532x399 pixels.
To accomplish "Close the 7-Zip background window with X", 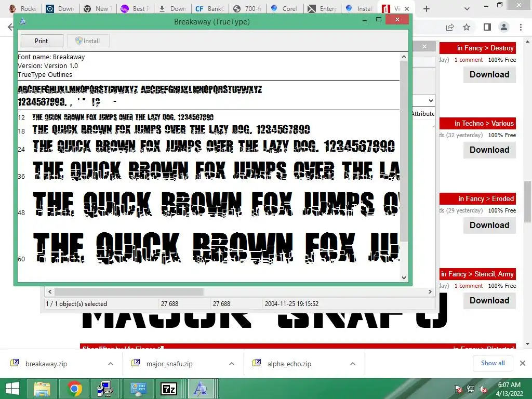I will coord(424,46).
